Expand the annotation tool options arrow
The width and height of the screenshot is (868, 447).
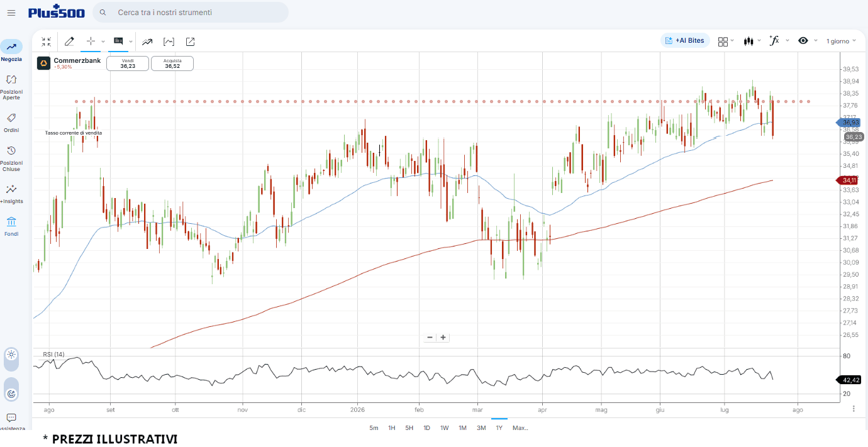131,41
